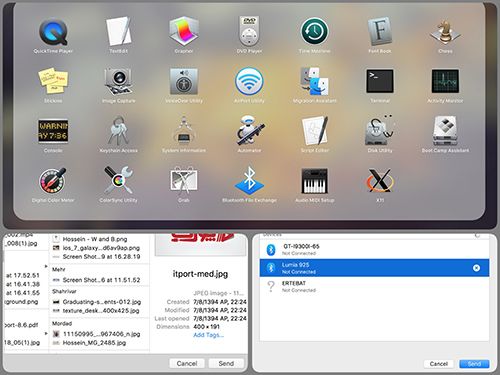Choose the ERTEBAT device
This screenshot has width=500, height=375.
[374, 286]
